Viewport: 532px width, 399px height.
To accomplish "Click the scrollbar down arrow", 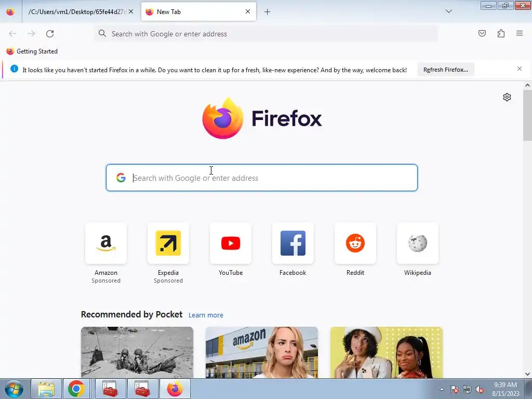I will pyautogui.click(x=527, y=374).
